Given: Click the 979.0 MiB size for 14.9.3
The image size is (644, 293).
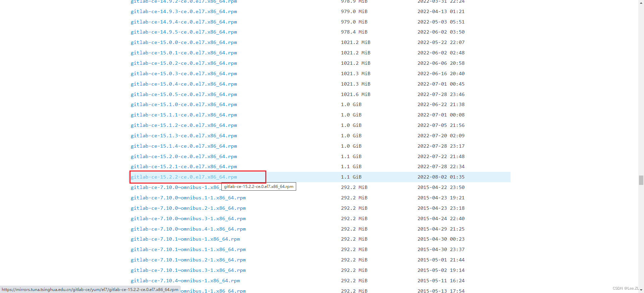Looking at the screenshot, I should (354, 11).
